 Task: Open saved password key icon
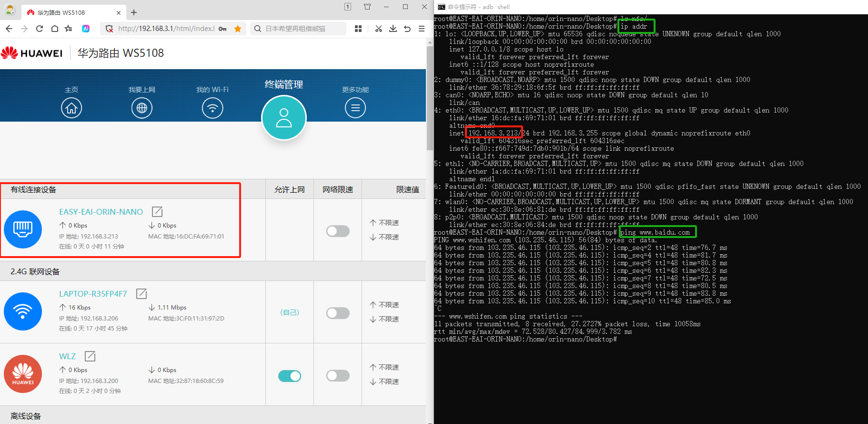[x=222, y=29]
